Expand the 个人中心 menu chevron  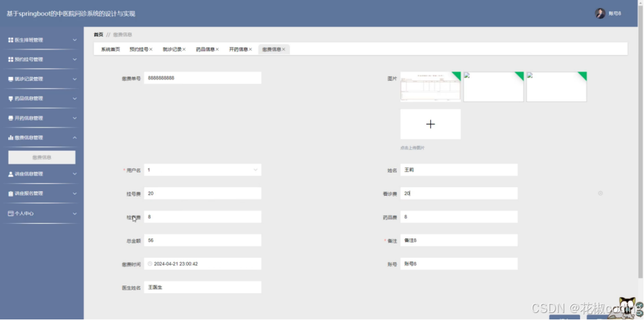point(75,213)
